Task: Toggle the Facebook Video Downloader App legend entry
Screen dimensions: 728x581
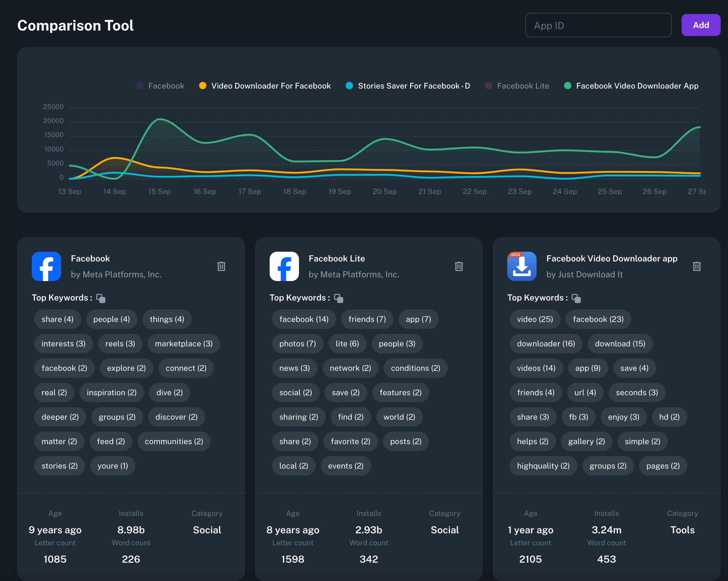Action: coord(631,86)
